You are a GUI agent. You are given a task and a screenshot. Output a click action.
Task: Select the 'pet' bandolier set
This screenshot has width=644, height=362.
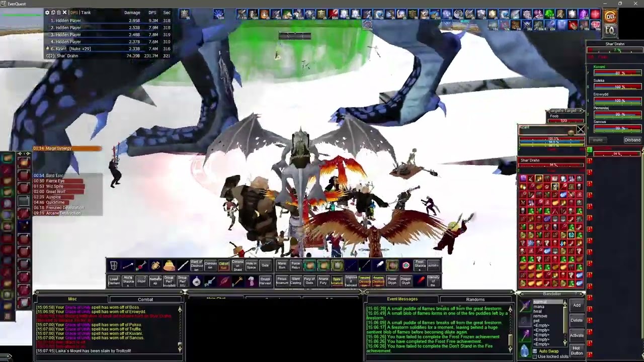pyautogui.click(x=548, y=321)
